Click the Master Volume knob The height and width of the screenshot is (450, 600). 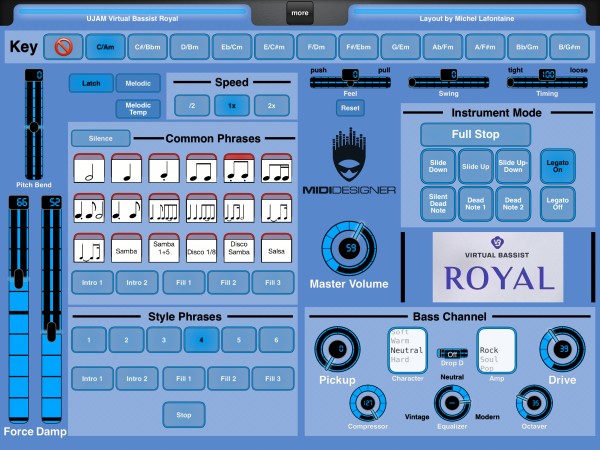coord(349,249)
